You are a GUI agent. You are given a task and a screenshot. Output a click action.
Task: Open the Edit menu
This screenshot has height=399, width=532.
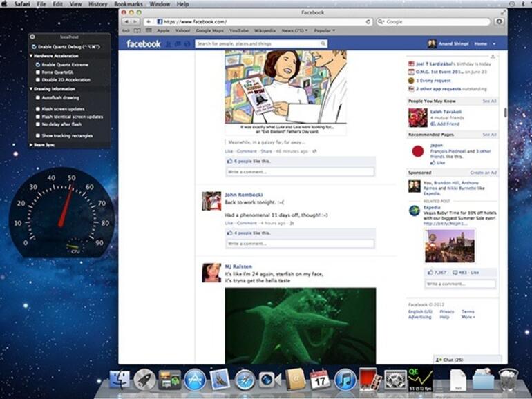click(57, 4)
